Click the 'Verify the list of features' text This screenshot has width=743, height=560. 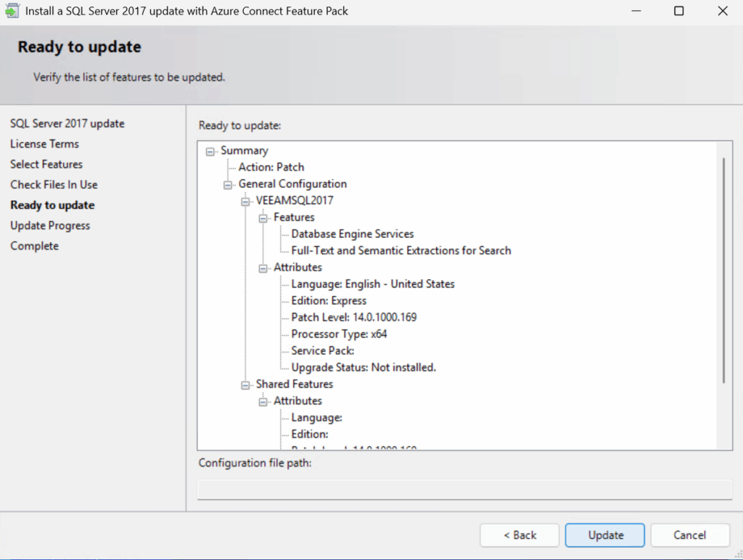pos(129,77)
